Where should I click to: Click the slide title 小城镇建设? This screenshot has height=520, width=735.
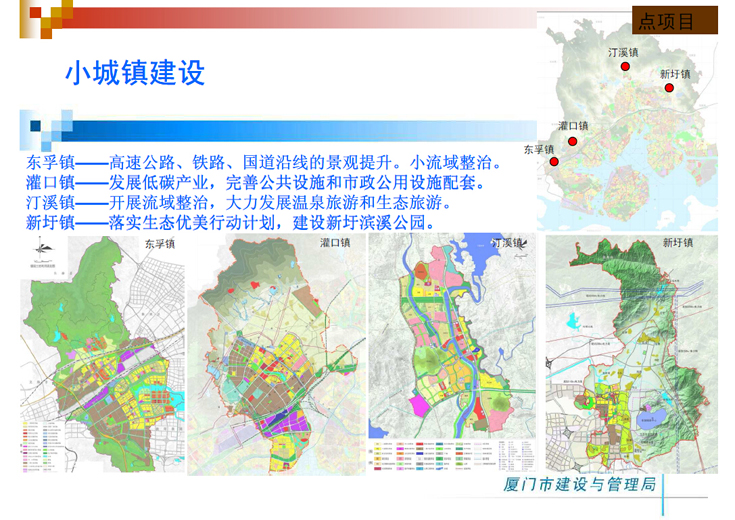pos(134,73)
